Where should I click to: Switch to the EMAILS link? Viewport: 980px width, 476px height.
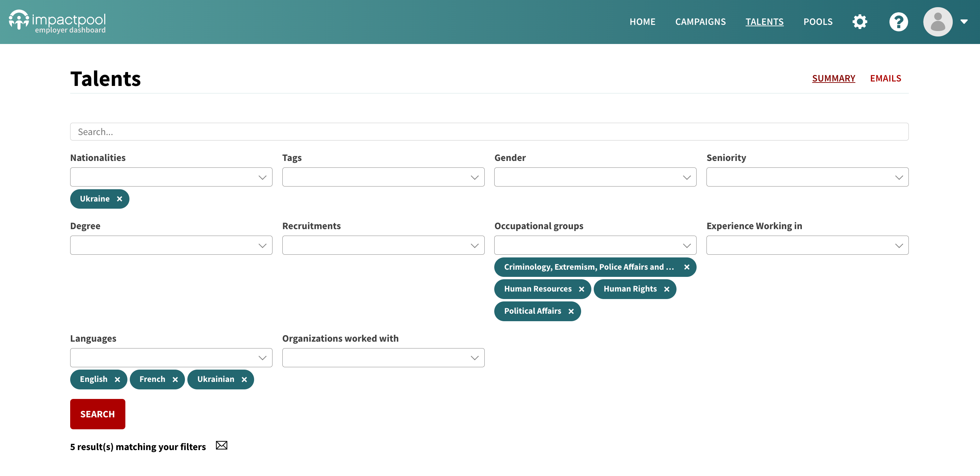click(885, 78)
